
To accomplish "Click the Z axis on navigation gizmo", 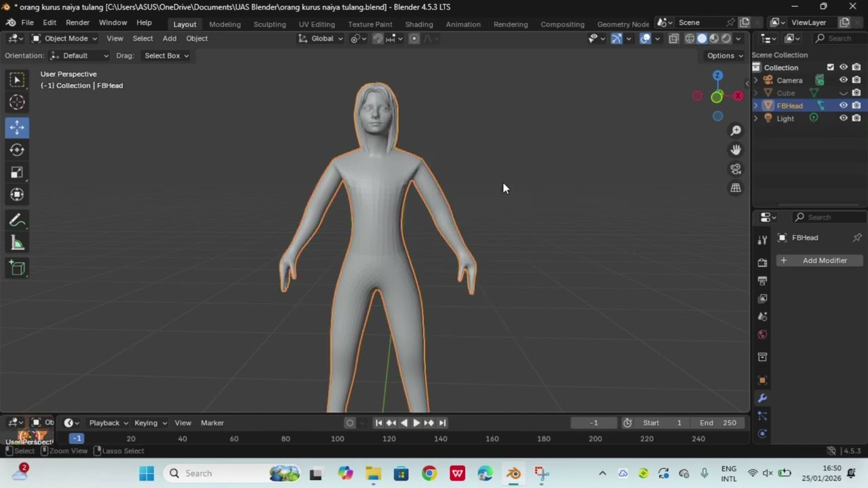I will tap(717, 75).
